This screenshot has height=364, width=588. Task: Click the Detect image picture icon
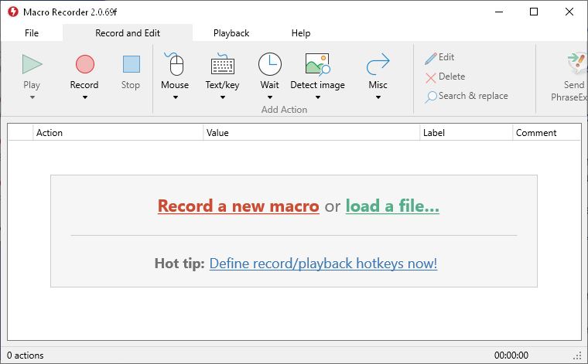click(318, 64)
